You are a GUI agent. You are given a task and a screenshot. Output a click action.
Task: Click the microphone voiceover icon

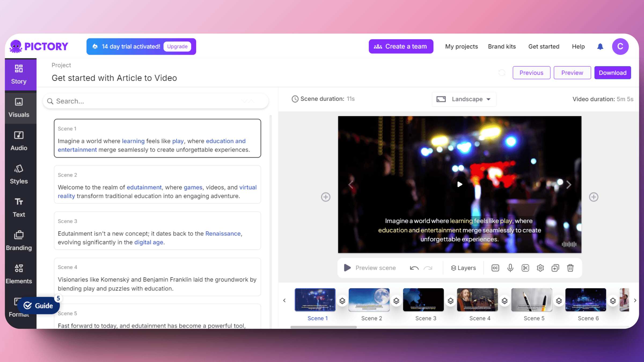coord(510,268)
